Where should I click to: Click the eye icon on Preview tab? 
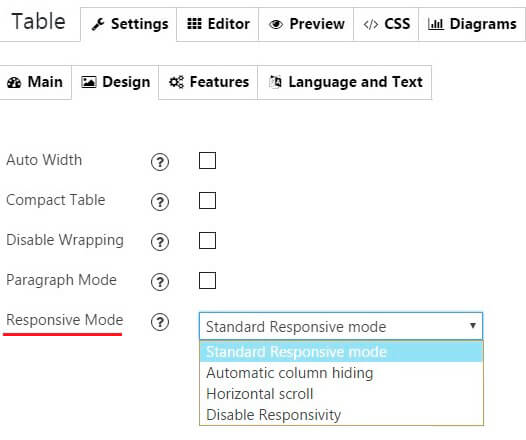tap(276, 24)
